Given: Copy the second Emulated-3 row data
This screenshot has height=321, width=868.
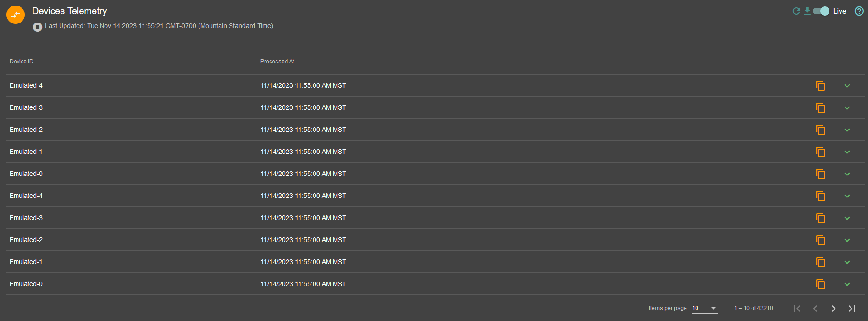Looking at the screenshot, I should (820, 218).
